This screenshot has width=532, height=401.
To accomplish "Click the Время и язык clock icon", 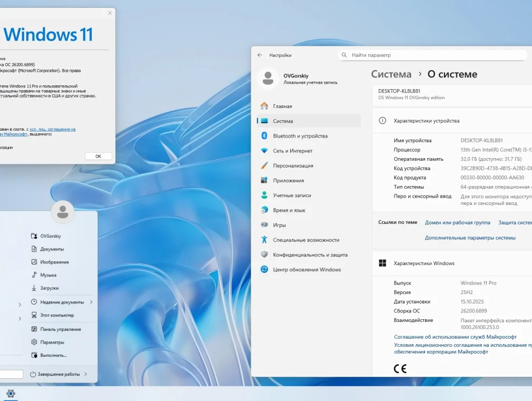I will (264, 210).
